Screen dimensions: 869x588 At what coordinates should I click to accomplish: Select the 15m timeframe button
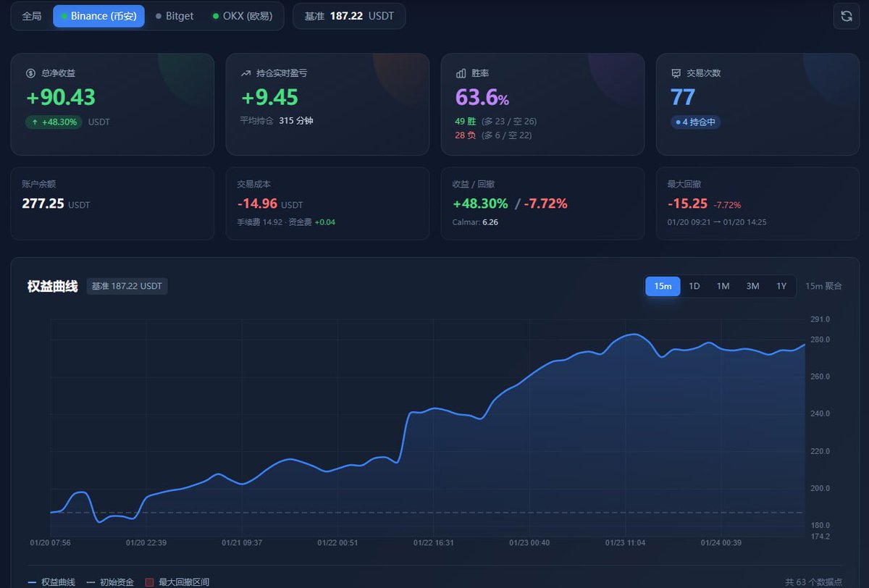point(663,286)
